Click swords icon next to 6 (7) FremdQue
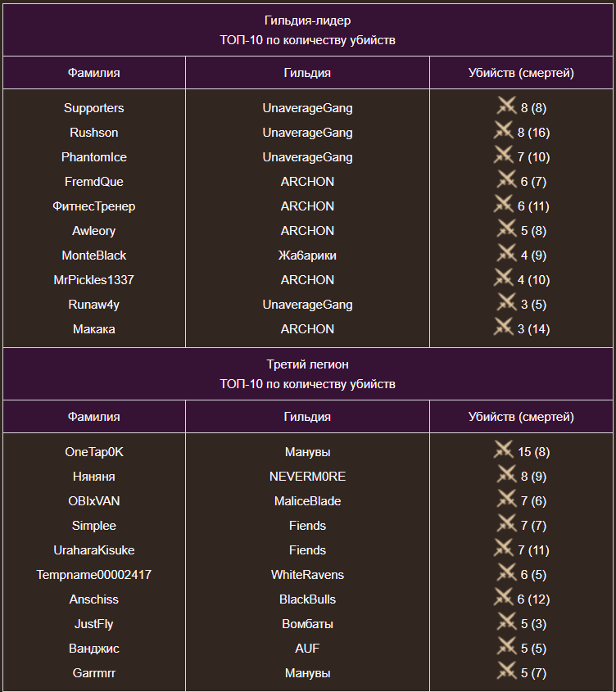 [x=506, y=179]
